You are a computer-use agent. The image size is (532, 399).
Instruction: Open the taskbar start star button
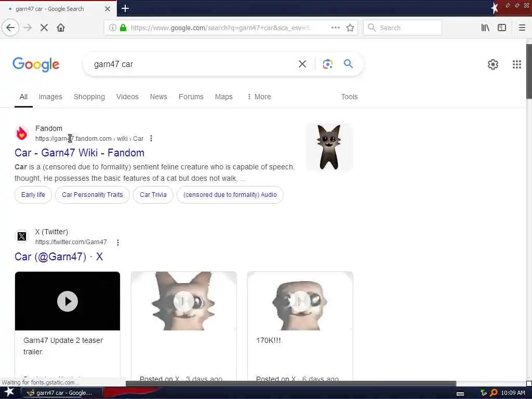[9, 392]
